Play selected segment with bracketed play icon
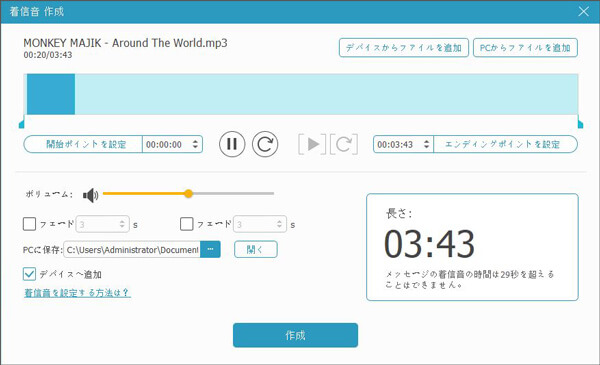The height and width of the screenshot is (365, 600). 312,144
